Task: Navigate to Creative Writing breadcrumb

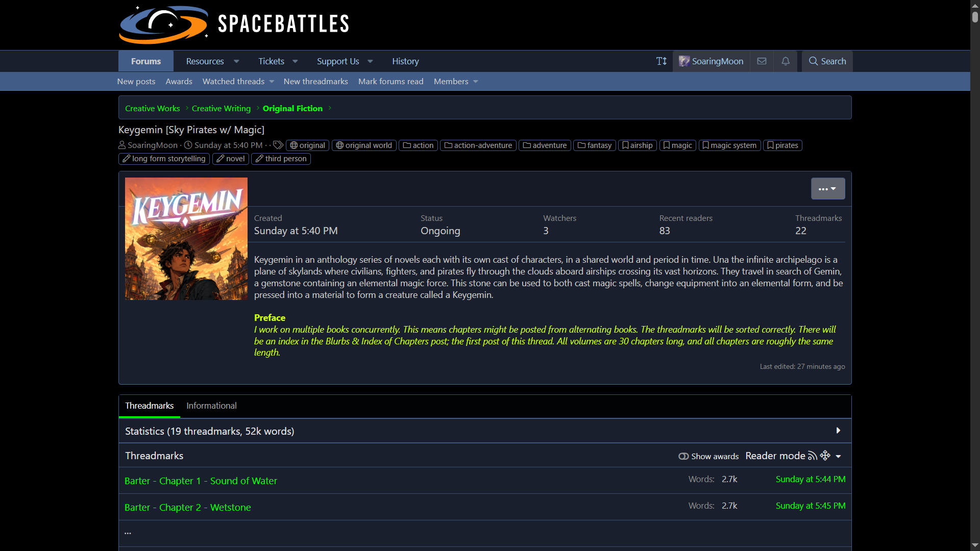Action: coord(221,108)
